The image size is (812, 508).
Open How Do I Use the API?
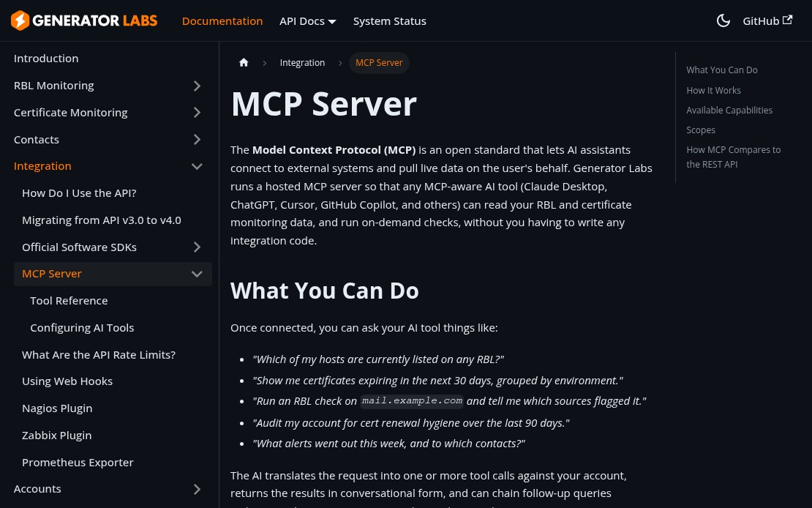(x=79, y=193)
